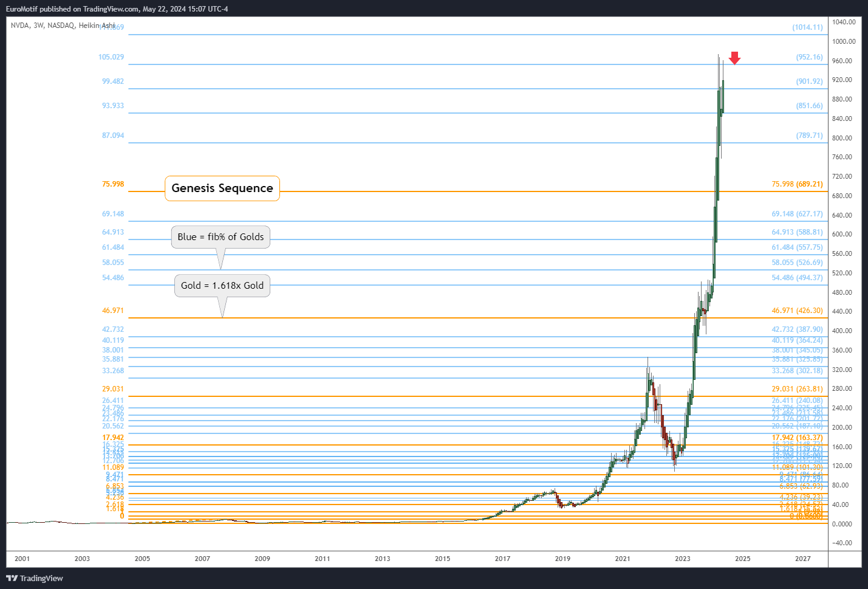Select the Genesis Sequence callout label

[x=222, y=188]
